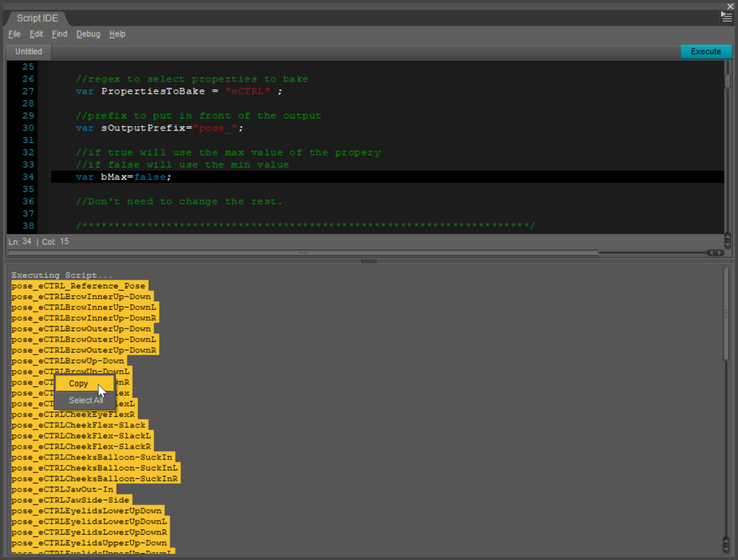Click output line pose_eCTRLCheekEyeFlexR
738x560 pixels.
73,415
